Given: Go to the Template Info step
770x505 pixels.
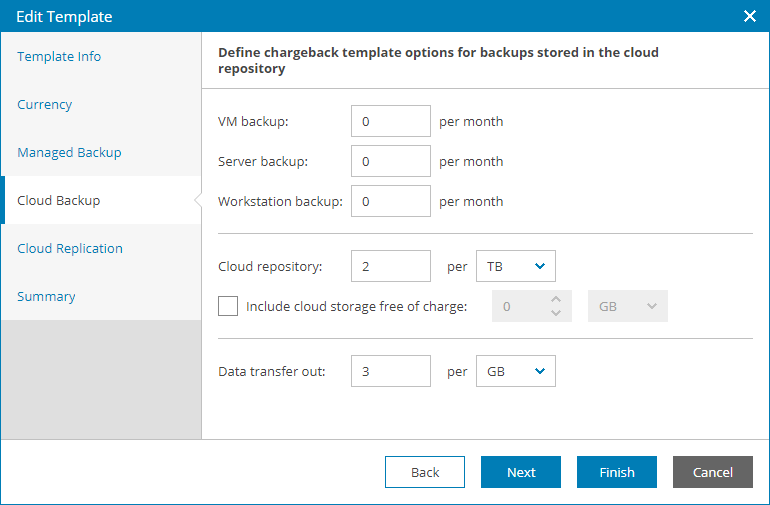Looking at the screenshot, I should (59, 57).
